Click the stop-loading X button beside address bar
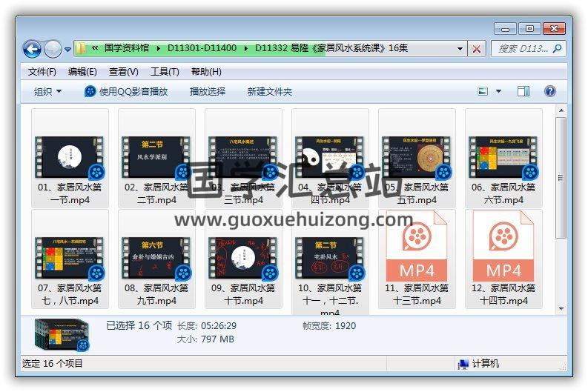This screenshot has height=392, width=588. click(477, 49)
